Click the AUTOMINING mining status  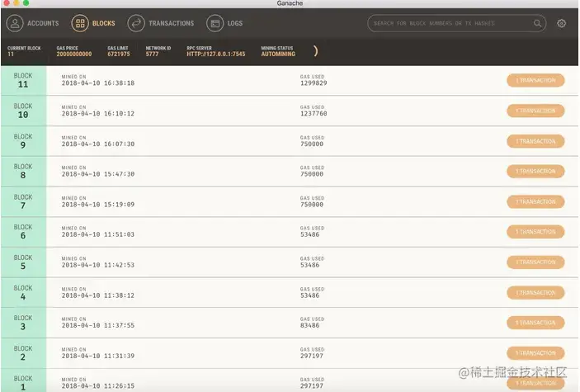(278, 54)
